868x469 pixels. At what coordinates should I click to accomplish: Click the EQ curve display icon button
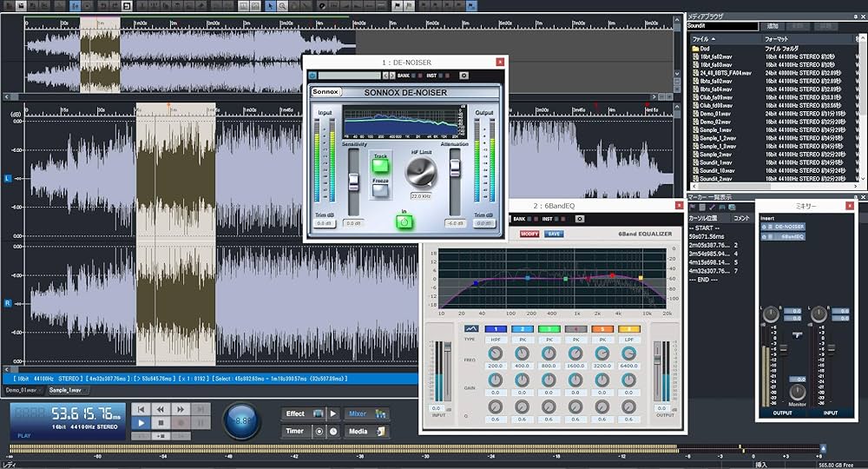tap(471, 329)
